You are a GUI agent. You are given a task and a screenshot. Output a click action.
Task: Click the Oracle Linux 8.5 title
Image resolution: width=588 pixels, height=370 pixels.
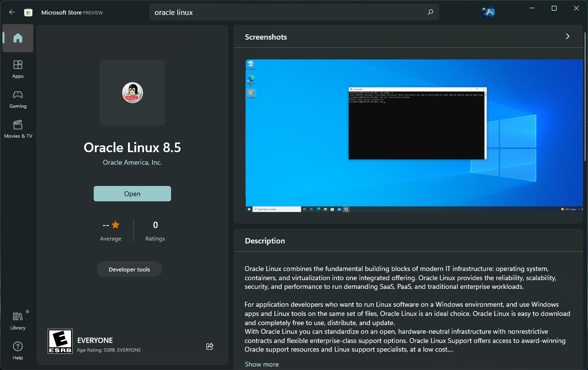click(x=132, y=147)
